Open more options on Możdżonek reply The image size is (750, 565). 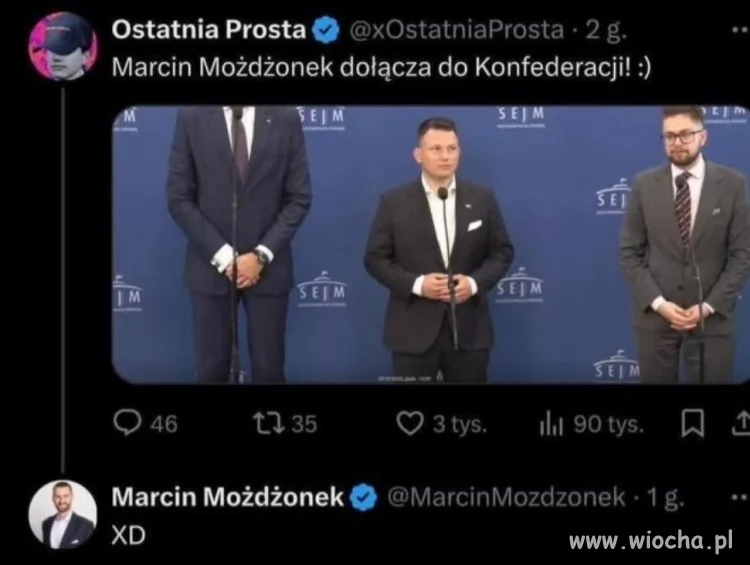(x=741, y=498)
